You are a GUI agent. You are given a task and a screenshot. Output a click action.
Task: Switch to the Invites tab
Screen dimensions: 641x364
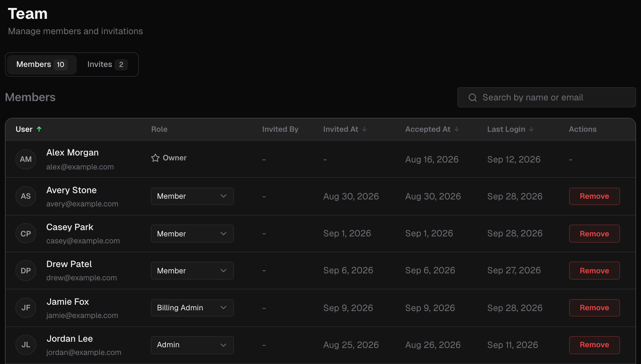107,65
